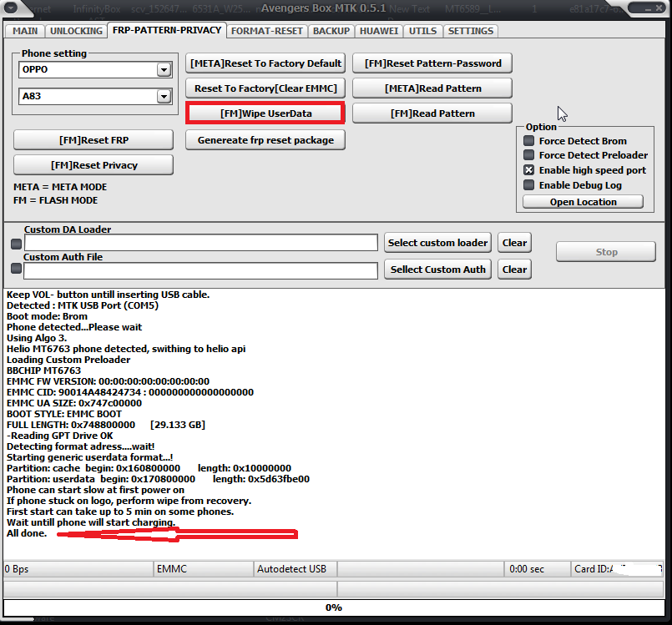This screenshot has width=672, height=625.
Task: Click the [FM]Reset Privacy button
Action: [93, 165]
